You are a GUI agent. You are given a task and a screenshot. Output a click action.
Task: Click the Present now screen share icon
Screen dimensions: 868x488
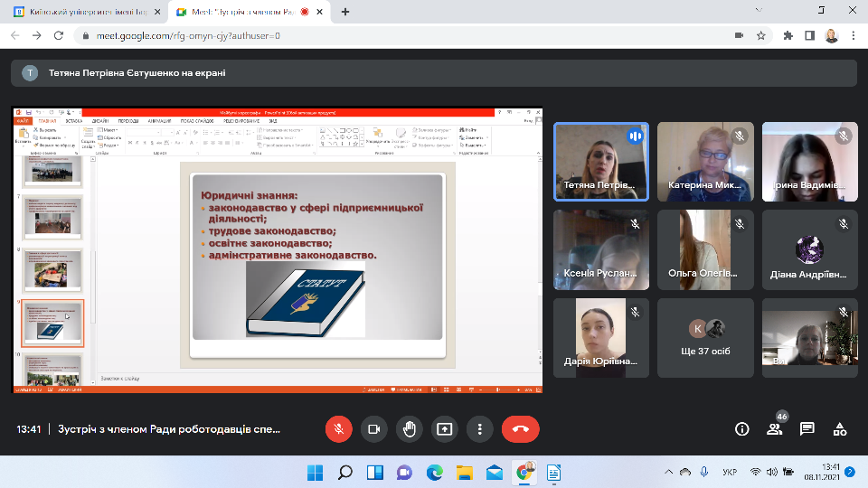tap(444, 429)
